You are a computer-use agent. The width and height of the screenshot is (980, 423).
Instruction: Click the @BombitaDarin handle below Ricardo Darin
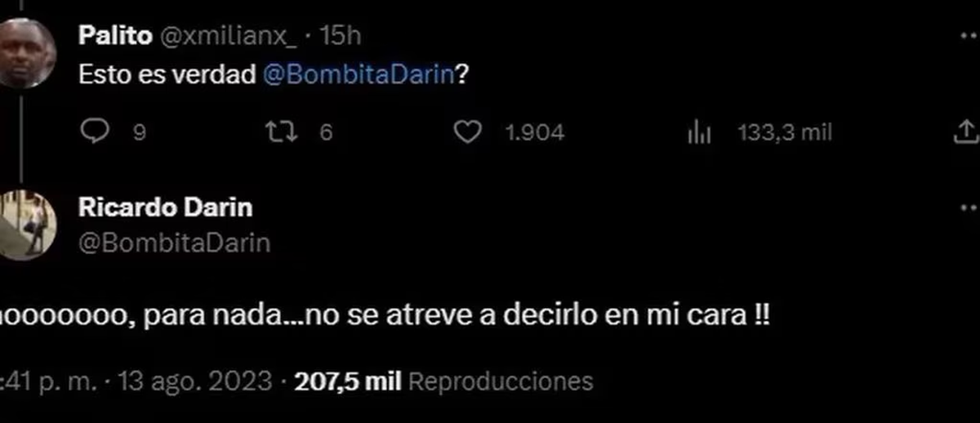[175, 243]
